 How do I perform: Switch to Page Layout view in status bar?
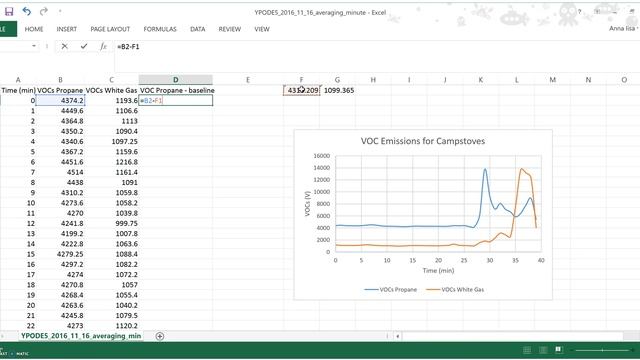[x=543, y=350]
